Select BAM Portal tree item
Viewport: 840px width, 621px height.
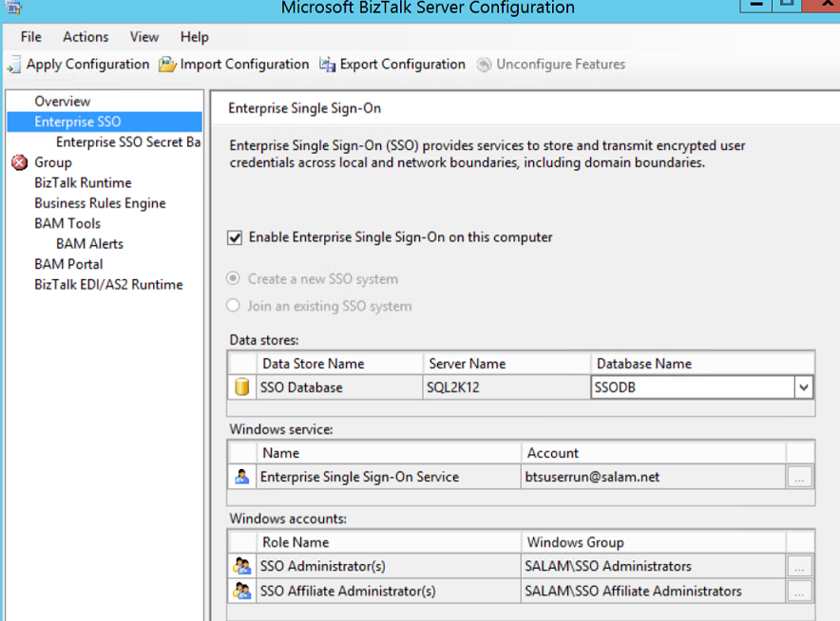68,264
